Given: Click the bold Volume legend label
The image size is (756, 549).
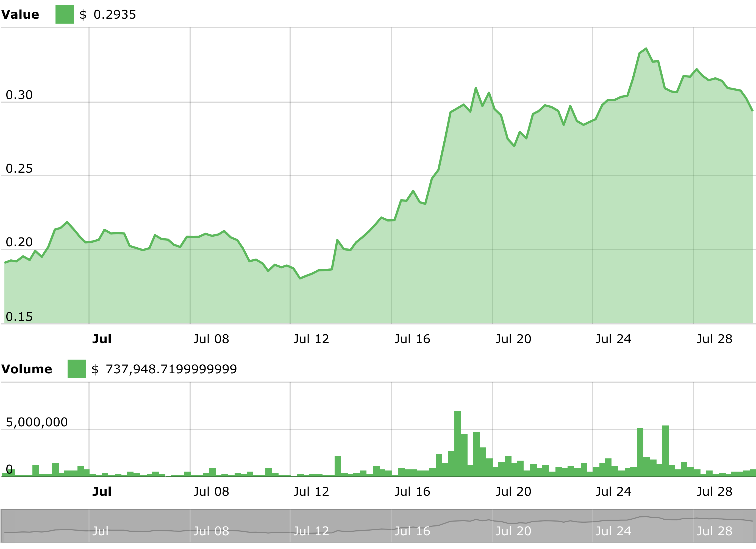Looking at the screenshot, I should tap(26, 369).
